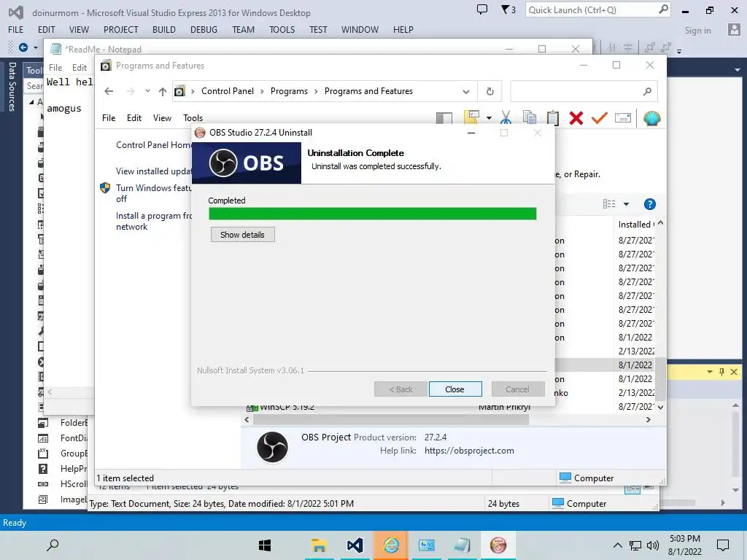The image size is (747, 560).
Task: Open the BUILD menu in Visual Studio
Action: 164,29
